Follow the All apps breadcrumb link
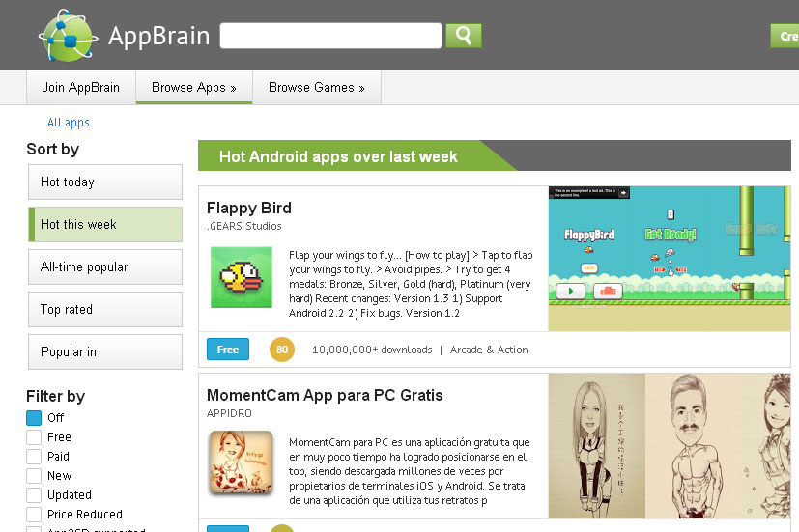799x532 pixels. tap(69, 123)
